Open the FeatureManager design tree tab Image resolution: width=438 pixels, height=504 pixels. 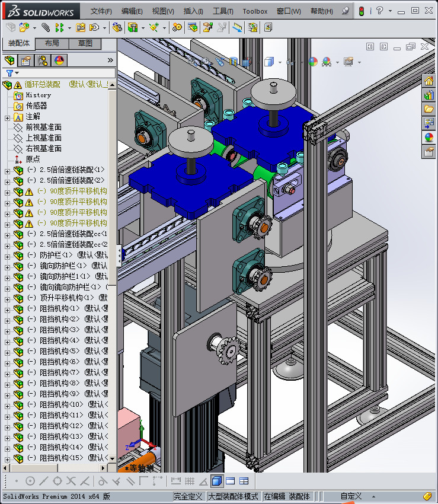pos(9,60)
